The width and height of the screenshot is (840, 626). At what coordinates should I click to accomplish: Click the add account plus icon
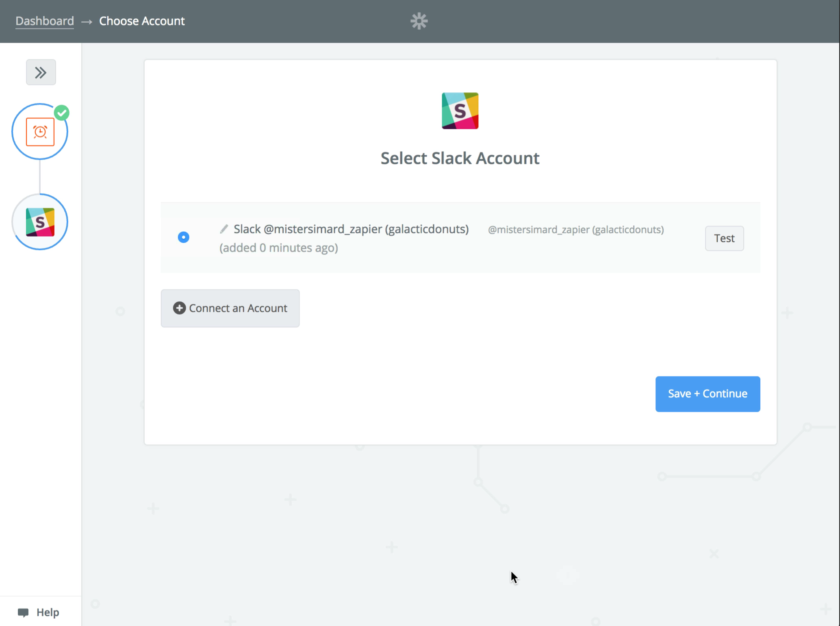click(180, 308)
